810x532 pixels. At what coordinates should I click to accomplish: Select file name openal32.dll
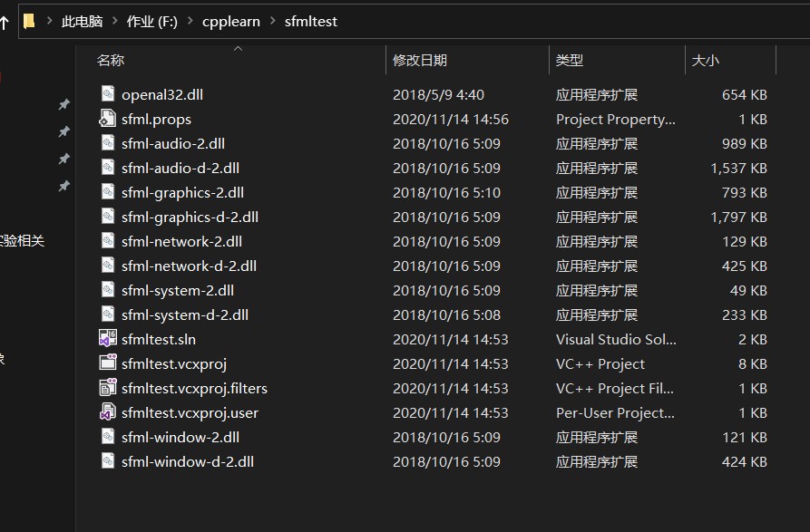[162, 95]
